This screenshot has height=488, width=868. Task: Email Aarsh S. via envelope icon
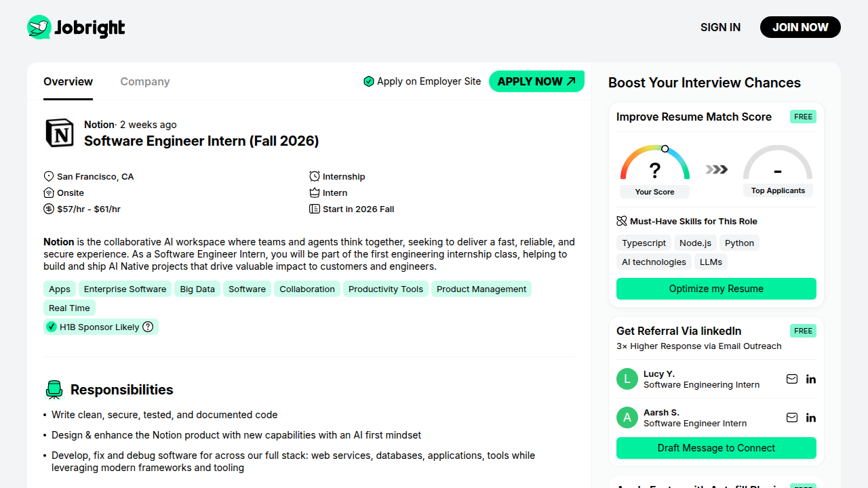tap(792, 418)
